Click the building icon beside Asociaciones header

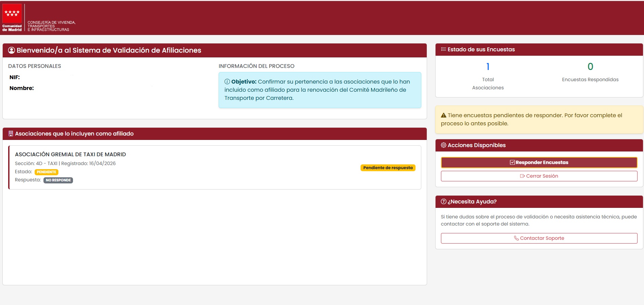tap(11, 134)
